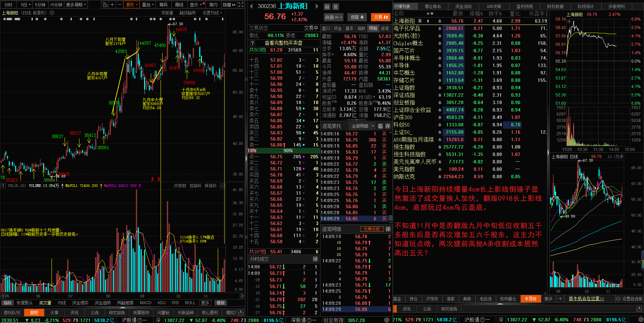This screenshot has height=323, width=644.
Task: Zoom in chart with plus icon
Action: coord(112,5)
